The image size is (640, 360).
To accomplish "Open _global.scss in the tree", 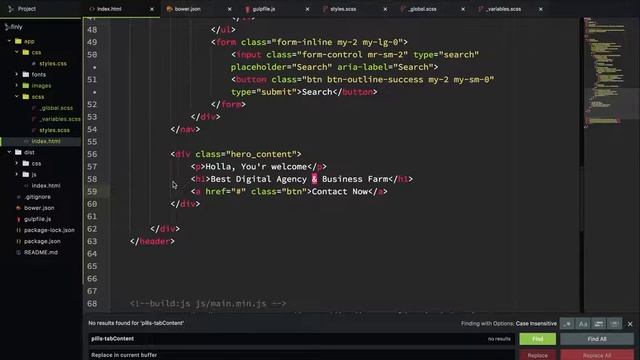I will tap(56, 108).
